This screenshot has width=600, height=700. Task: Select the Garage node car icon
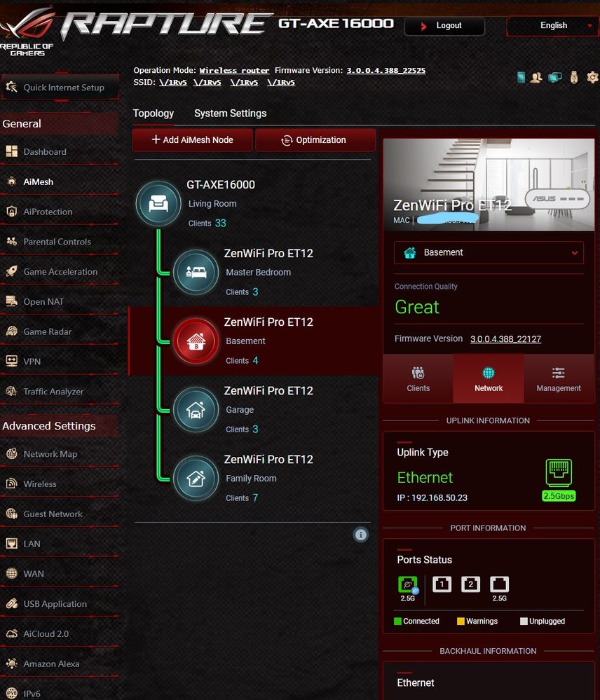[196, 409]
